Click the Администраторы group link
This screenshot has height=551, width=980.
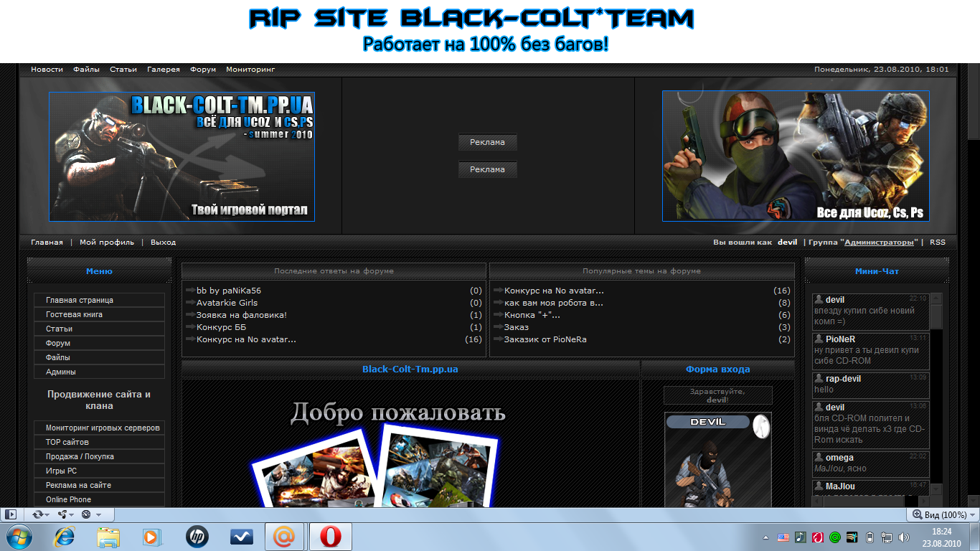(879, 242)
